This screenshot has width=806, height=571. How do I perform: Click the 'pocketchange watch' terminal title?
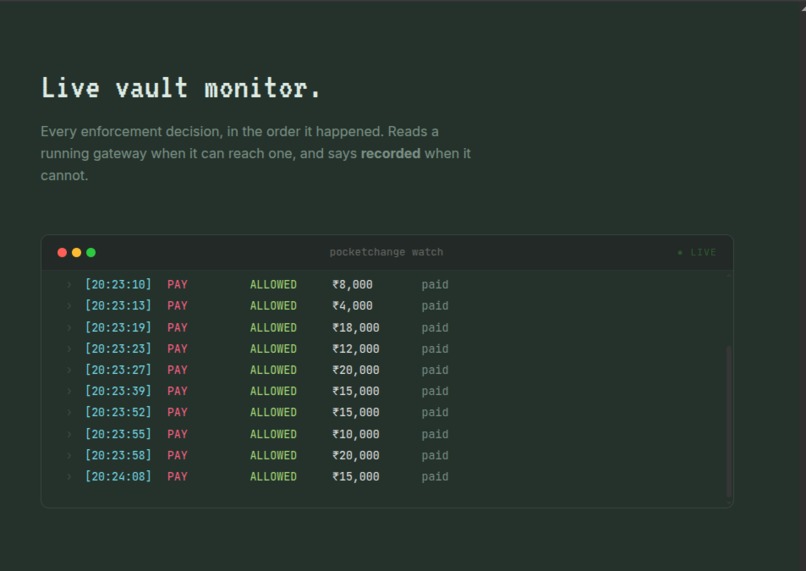pyautogui.click(x=386, y=252)
